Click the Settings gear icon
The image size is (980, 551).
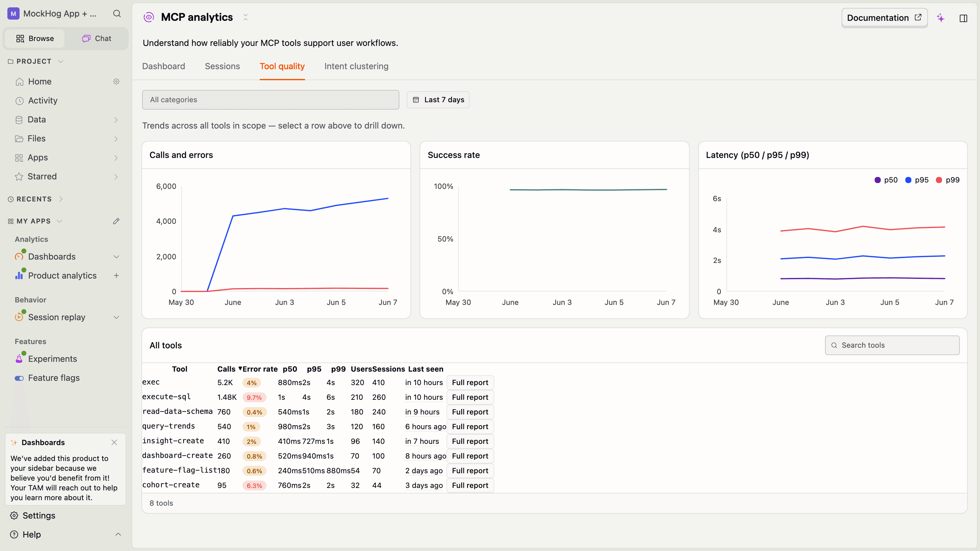click(14, 515)
